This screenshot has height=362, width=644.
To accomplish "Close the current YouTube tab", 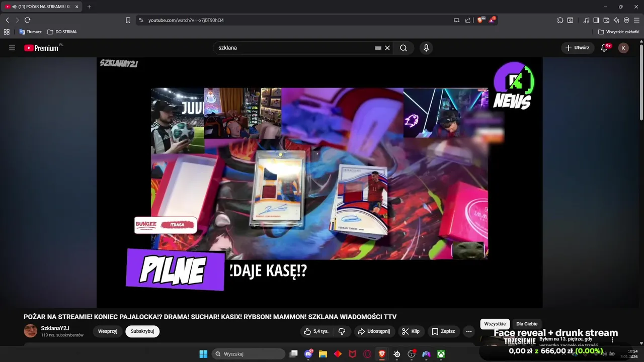I will (x=76, y=7).
